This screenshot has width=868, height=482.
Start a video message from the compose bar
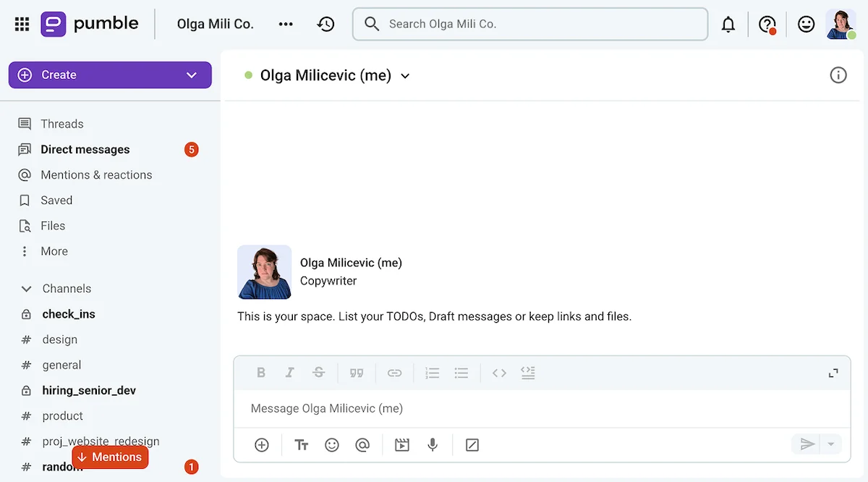pyautogui.click(x=401, y=444)
